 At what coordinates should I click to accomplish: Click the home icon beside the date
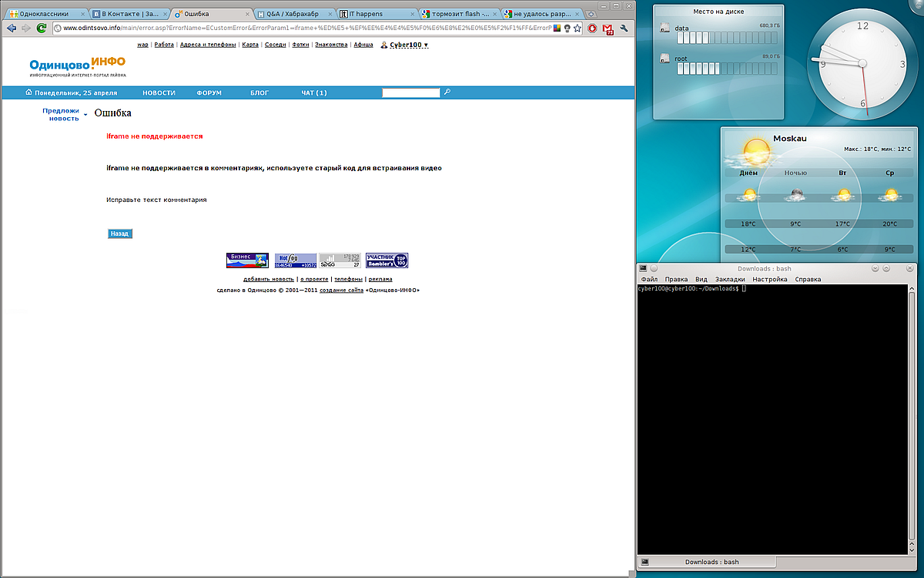click(28, 92)
